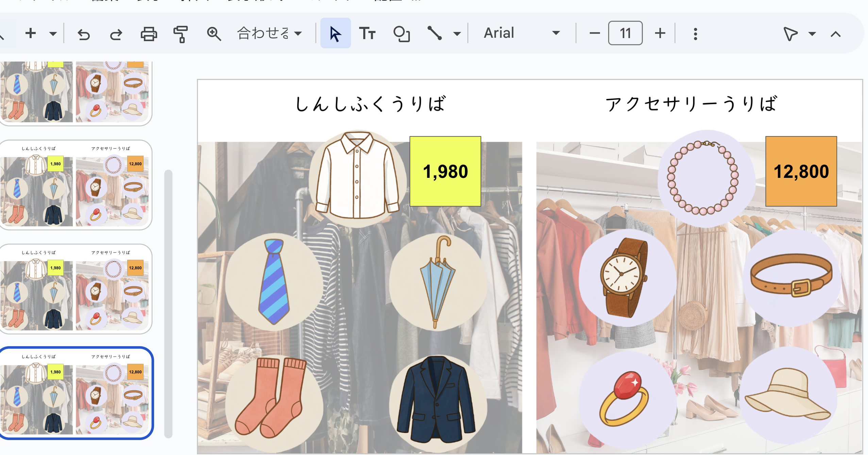Open the new slide layout dropdown arrow
This screenshot has height=455, width=868.
coord(53,33)
